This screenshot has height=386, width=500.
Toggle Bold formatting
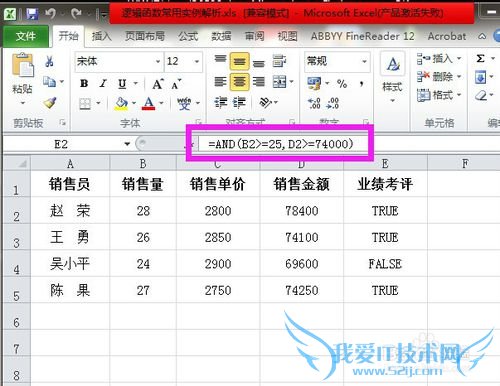[x=84, y=83]
